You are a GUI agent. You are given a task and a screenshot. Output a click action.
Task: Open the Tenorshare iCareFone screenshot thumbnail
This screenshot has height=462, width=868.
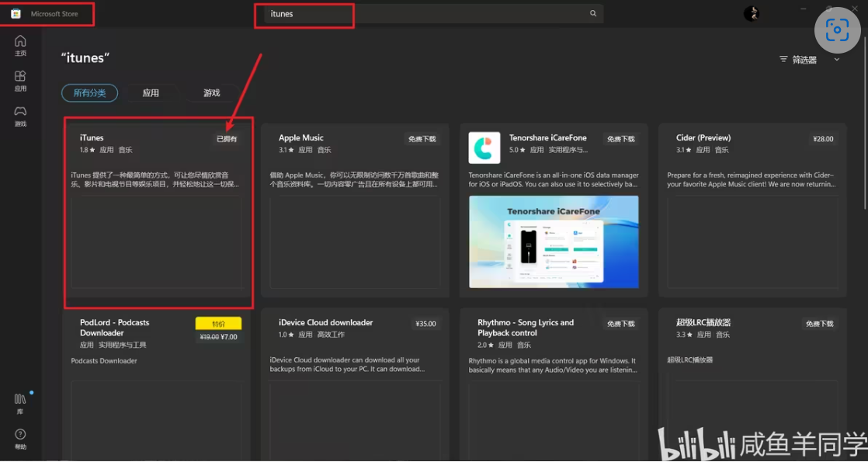point(554,241)
